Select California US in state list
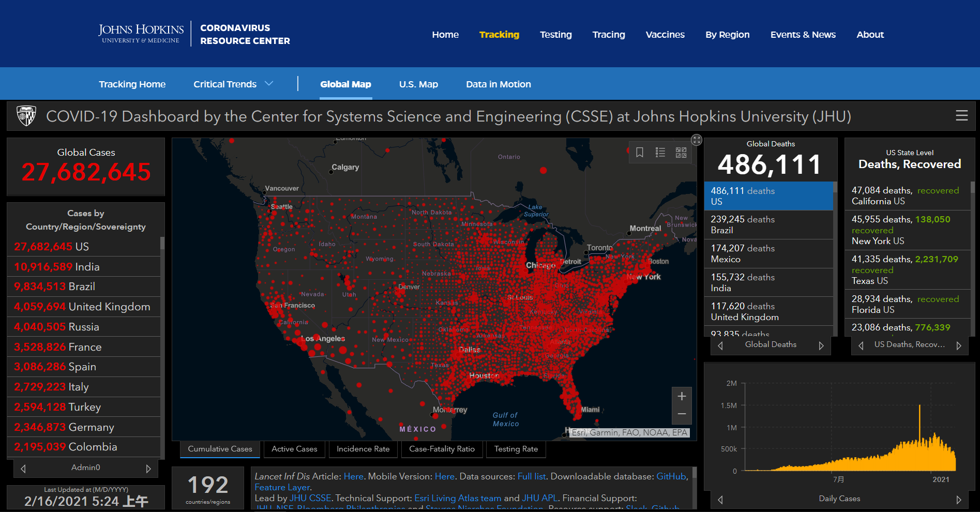Screen dimensions: 980x512 [x=908, y=196]
